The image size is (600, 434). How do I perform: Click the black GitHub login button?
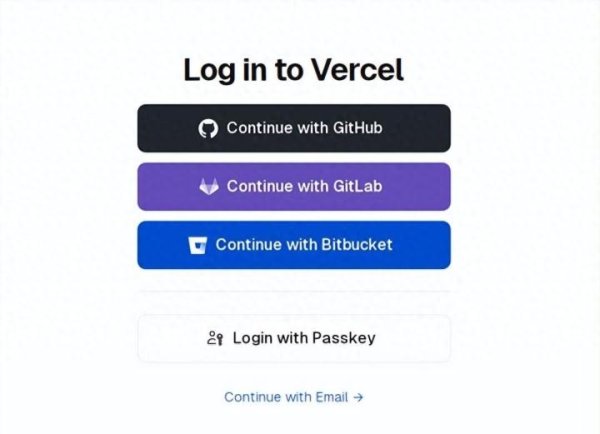pyautogui.click(x=294, y=128)
